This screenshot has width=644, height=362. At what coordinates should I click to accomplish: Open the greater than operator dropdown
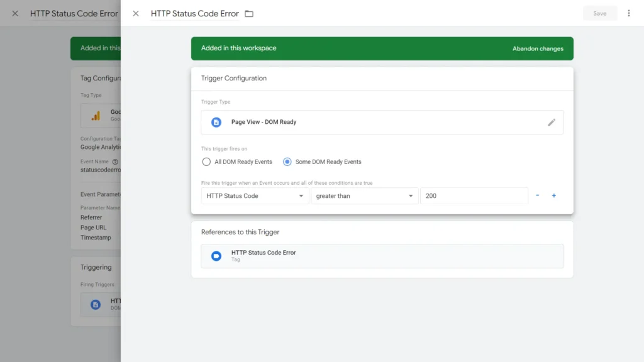[x=365, y=195]
